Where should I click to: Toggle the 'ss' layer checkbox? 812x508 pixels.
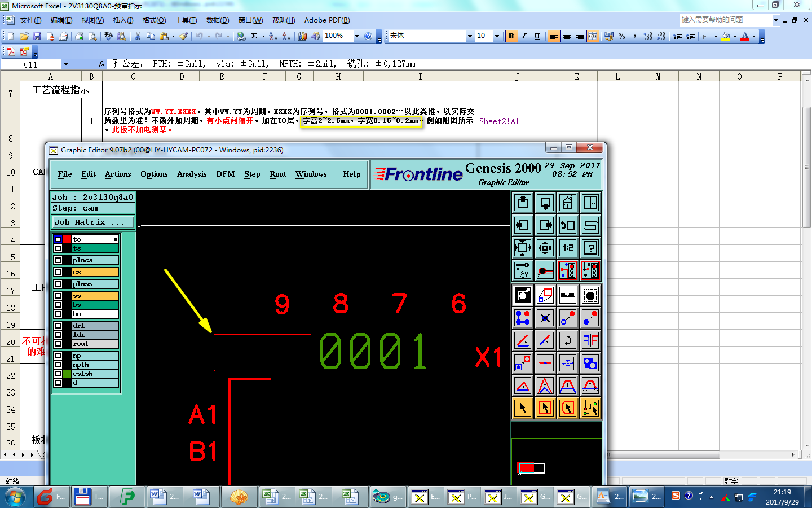click(x=58, y=296)
